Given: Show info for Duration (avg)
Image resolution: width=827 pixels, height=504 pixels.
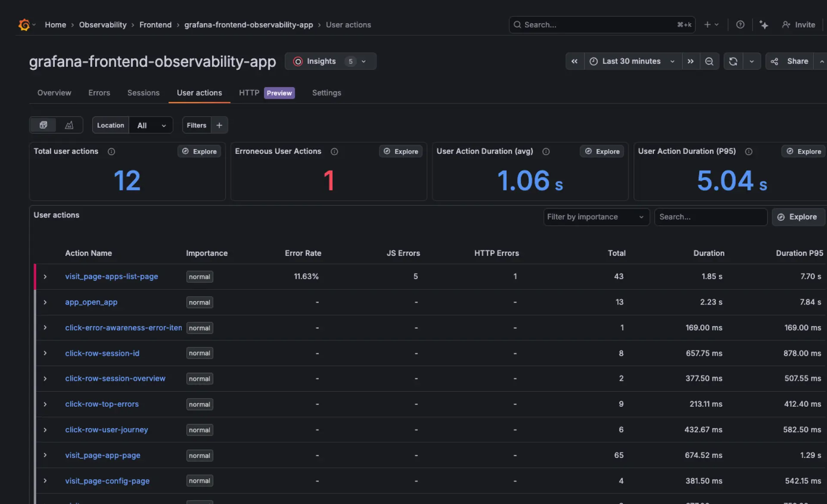Looking at the screenshot, I should pos(546,152).
